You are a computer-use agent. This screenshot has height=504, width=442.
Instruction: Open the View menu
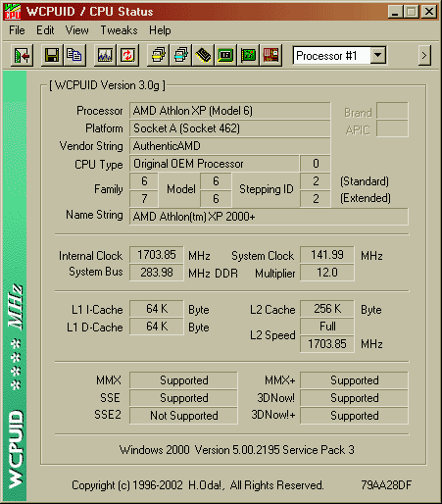click(x=76, y=30)
